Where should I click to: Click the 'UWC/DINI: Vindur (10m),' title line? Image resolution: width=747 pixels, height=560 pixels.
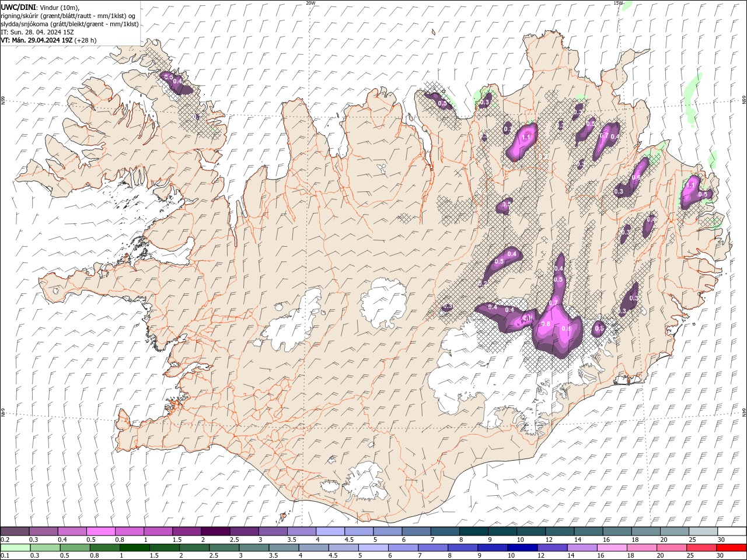pyautogui.click(x=40, y=7)
